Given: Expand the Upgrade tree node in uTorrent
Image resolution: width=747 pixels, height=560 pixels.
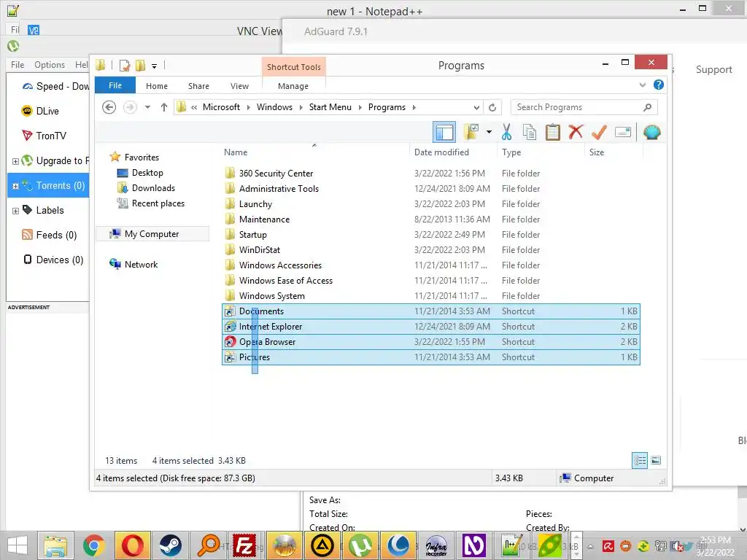Looking at the screenshot, I should tap(15, 161).
